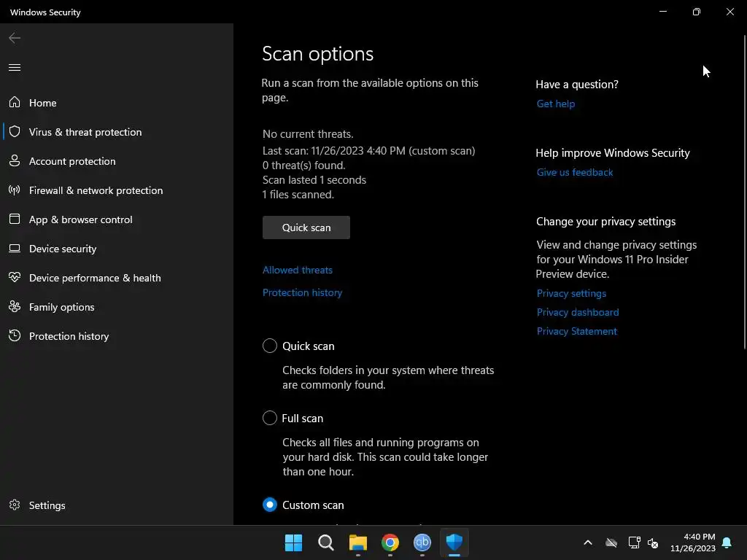Open Virus & threat protection section
The image size is (747, 560).
tap(117, 131)
